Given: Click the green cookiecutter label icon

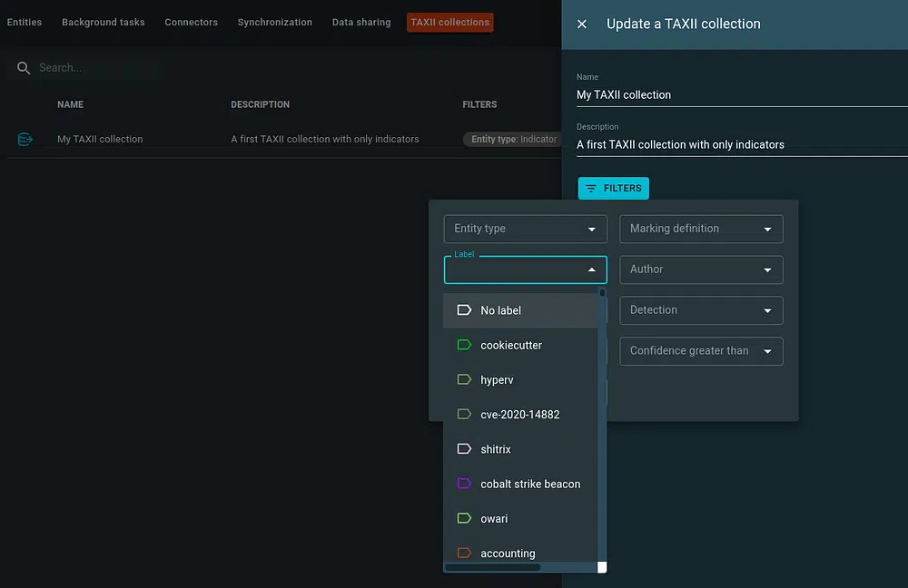Looking at the screenshot, I should (464, 346).
